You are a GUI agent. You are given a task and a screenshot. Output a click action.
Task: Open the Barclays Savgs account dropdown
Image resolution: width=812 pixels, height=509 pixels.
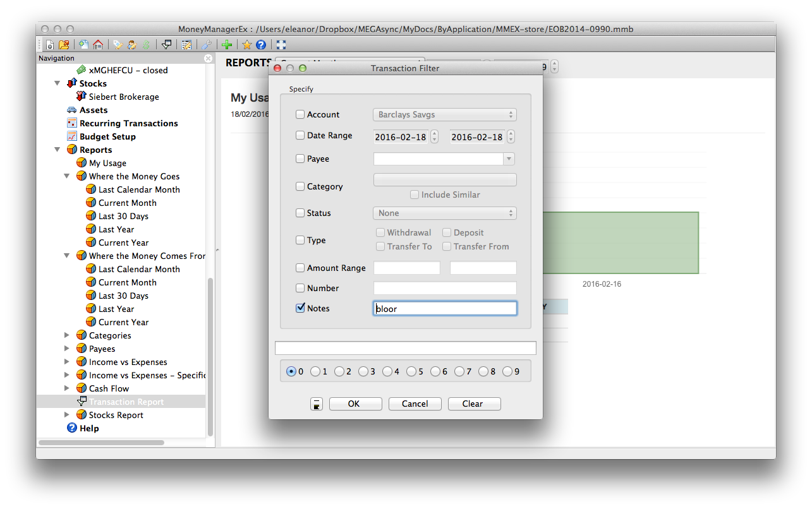click(x=445, y=115)
